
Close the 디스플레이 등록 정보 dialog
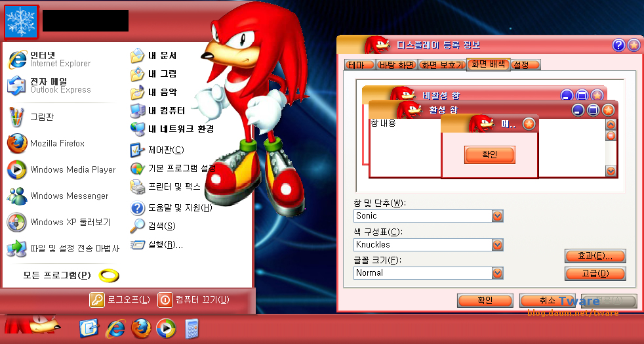click(x=634, y=45)
